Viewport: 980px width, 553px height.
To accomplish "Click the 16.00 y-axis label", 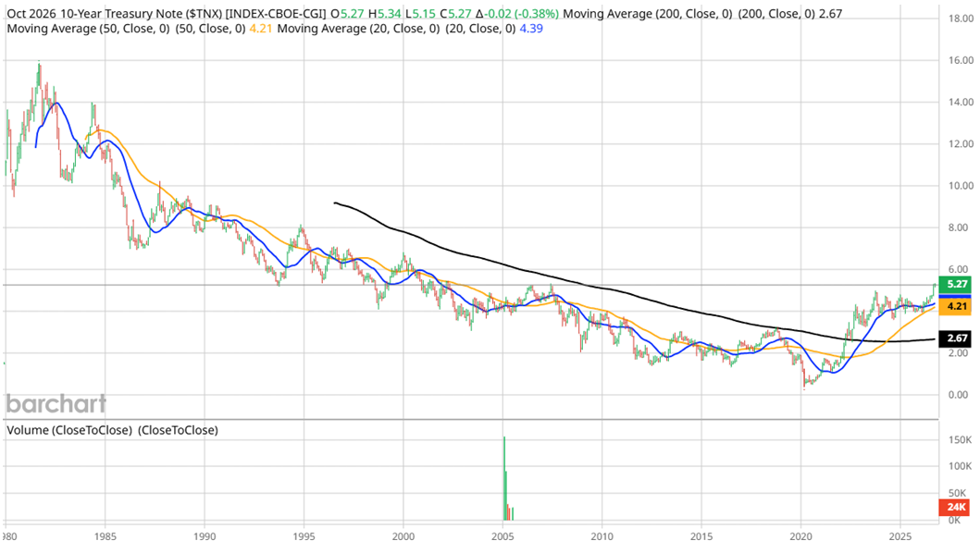I will coord(961,61).
